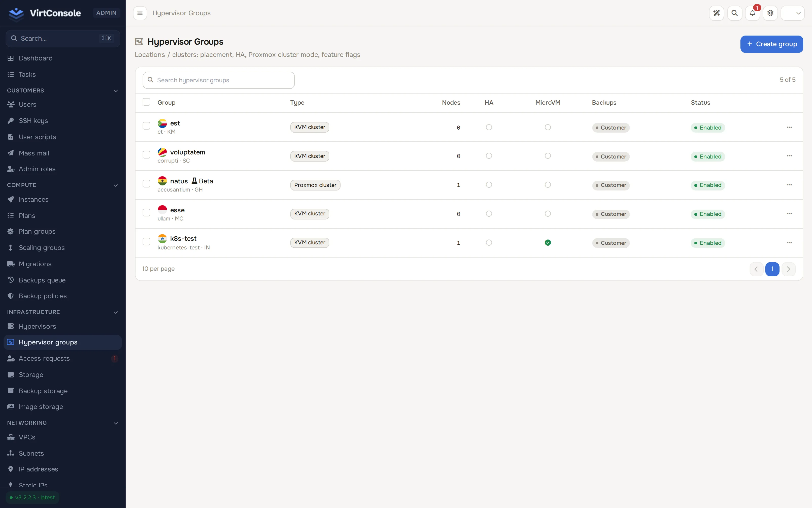Check the est group row checkbox
Image resolution: width=812 pixels, height=508 pixels.
click(x=146, y=126)
